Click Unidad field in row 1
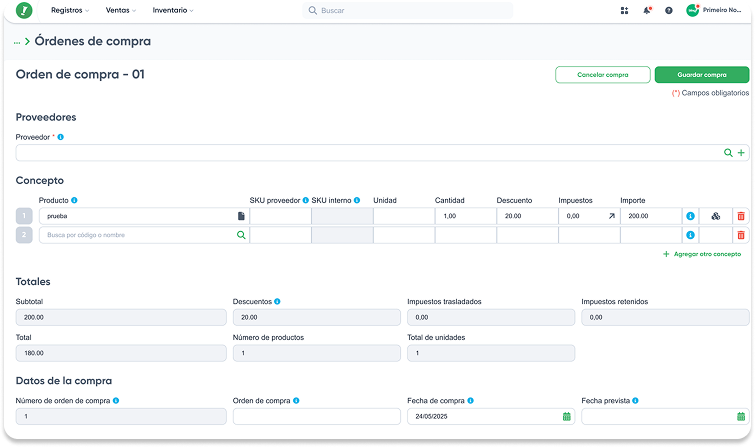This screenshot has height=447, width=755. [x=404, y=216]
